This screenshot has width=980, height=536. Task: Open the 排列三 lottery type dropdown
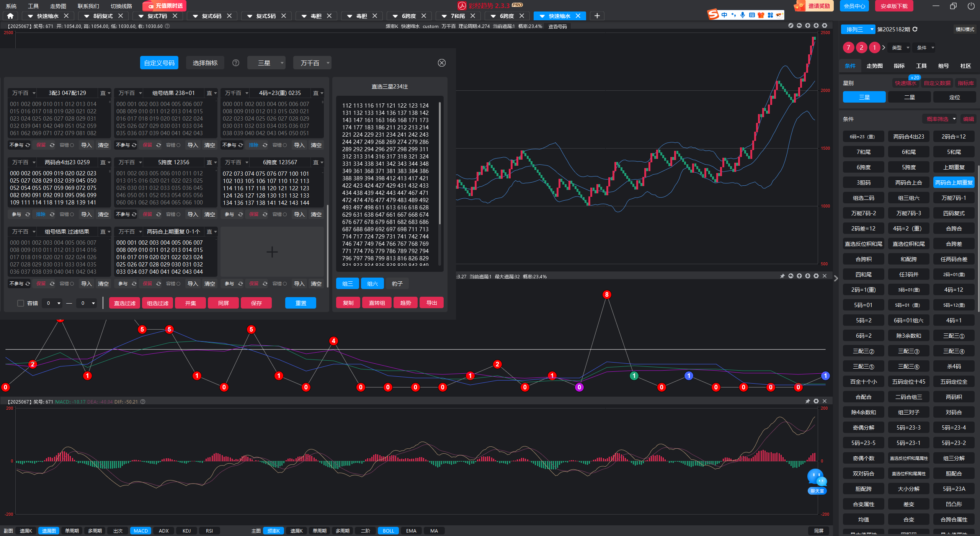pyautogui.click(x=858, y=29)
